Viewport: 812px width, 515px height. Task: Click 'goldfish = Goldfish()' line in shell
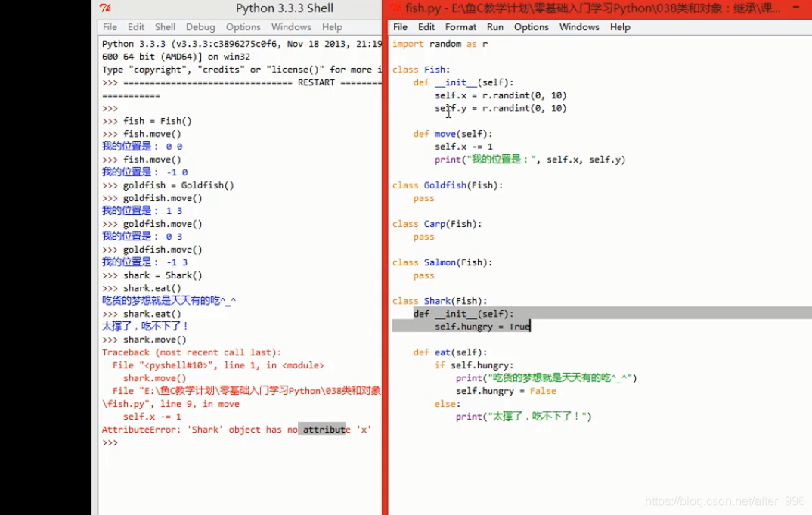(169, 185)
